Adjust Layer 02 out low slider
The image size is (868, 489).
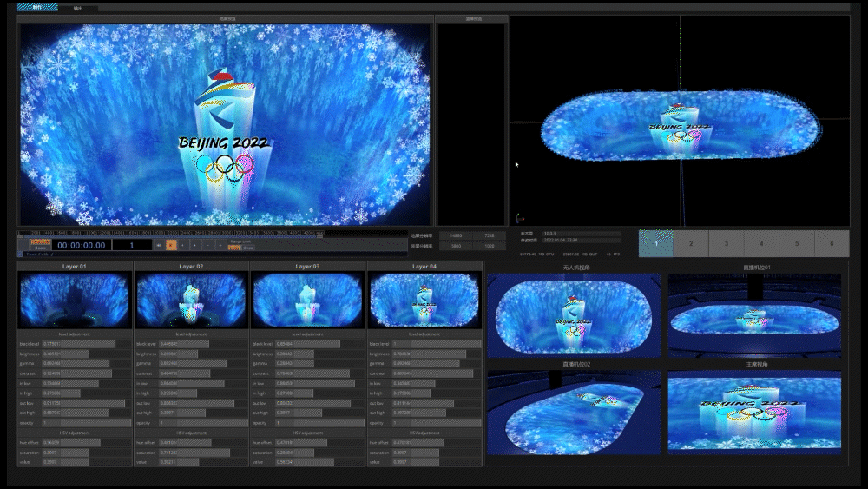tap(203, 403)
